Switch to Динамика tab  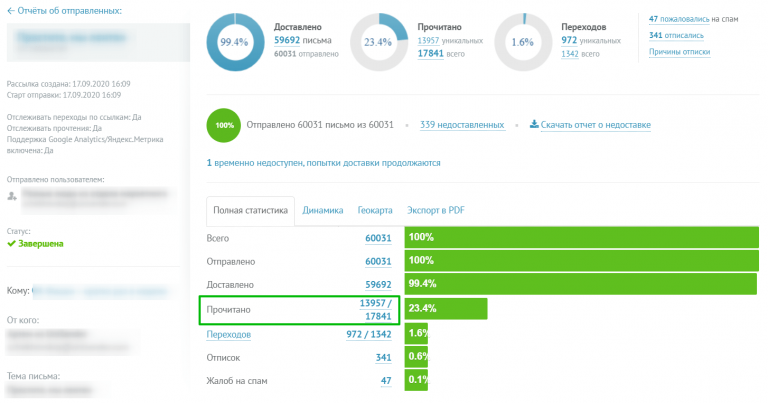322,211
